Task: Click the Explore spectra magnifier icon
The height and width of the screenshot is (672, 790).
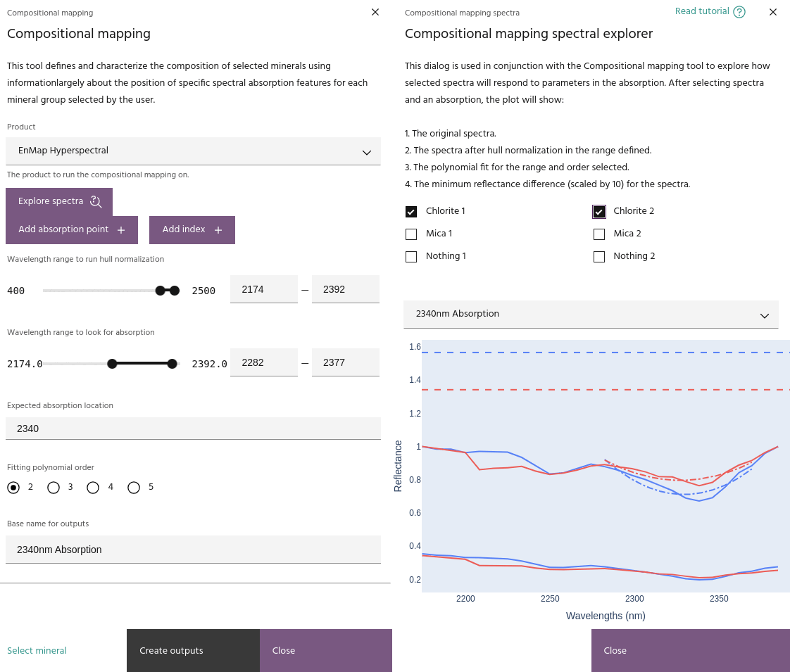Action: [x=96, y=201]
